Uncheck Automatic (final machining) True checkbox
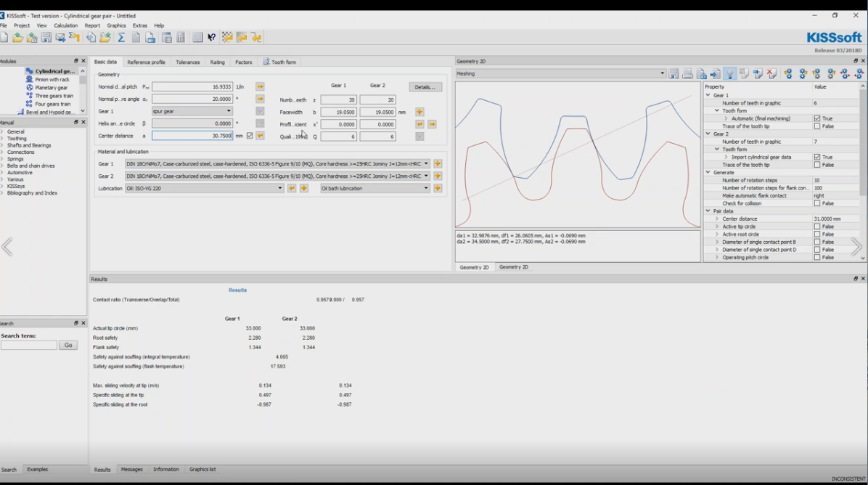 pyautogui.click(x=817, y=118)
